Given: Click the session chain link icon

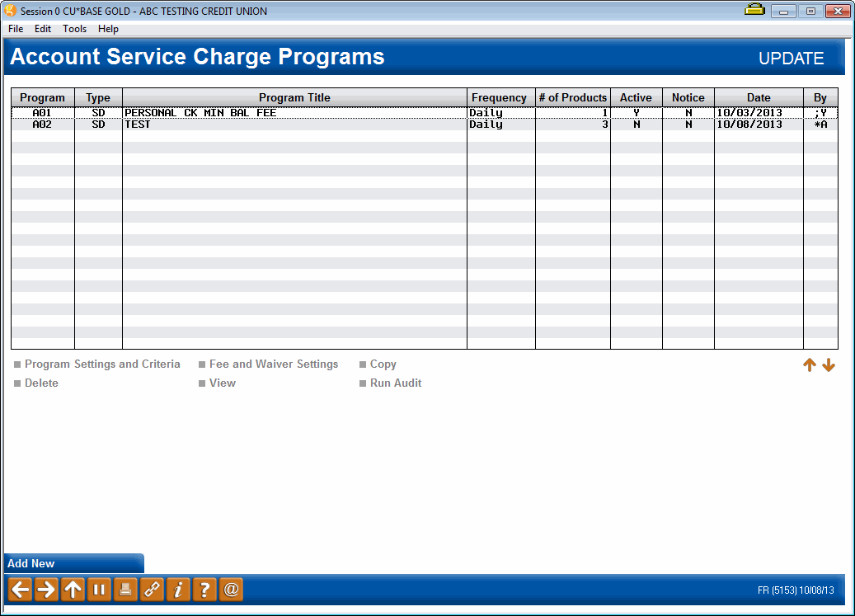Looking at the screenshot, I should [151, 589].
